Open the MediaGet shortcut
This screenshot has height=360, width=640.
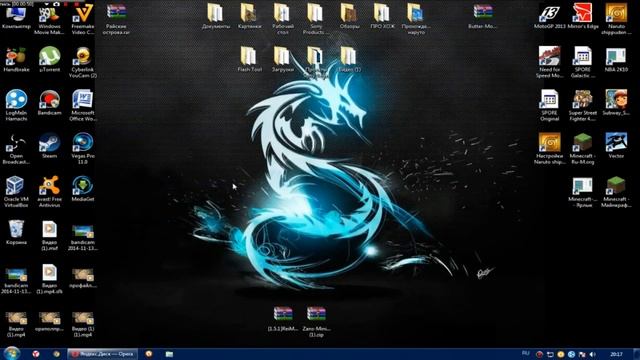pyautogui.click(x=83, y=189)
